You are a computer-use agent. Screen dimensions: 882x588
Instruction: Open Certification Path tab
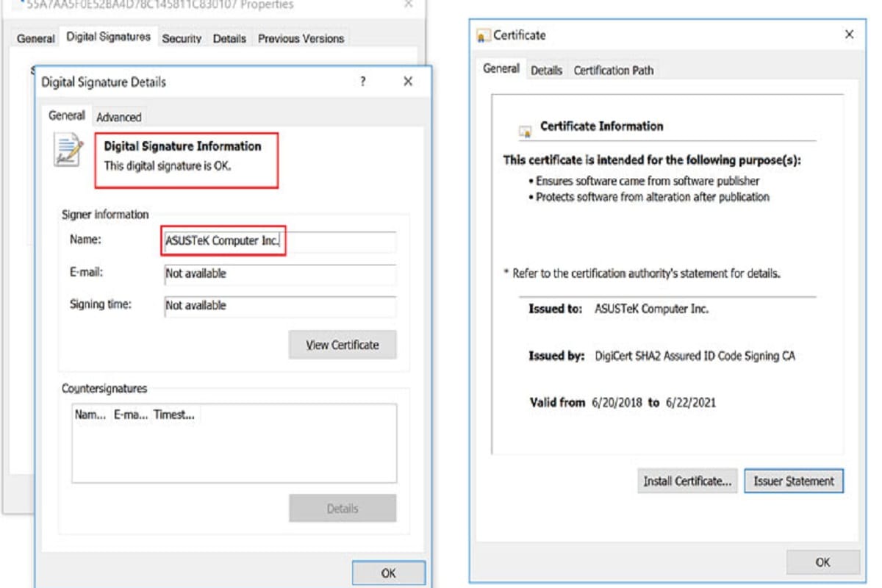coord(613,71)
